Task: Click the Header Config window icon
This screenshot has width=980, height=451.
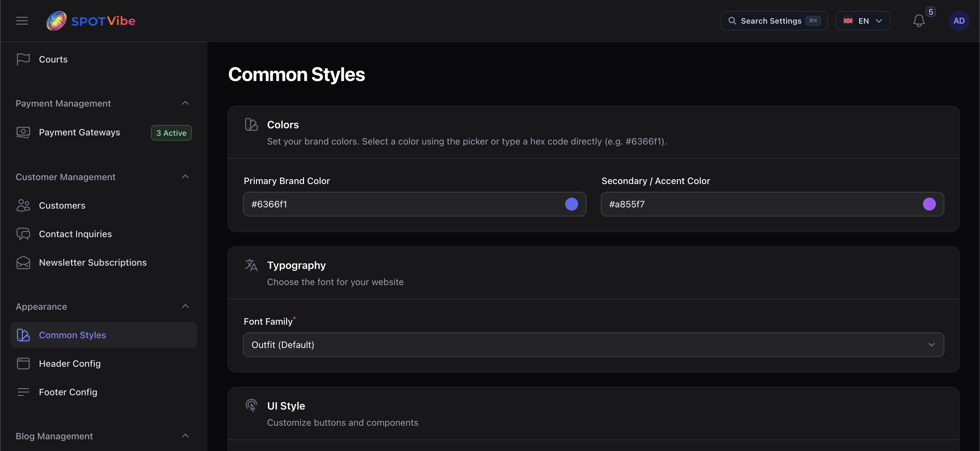Action: (23, 364)
